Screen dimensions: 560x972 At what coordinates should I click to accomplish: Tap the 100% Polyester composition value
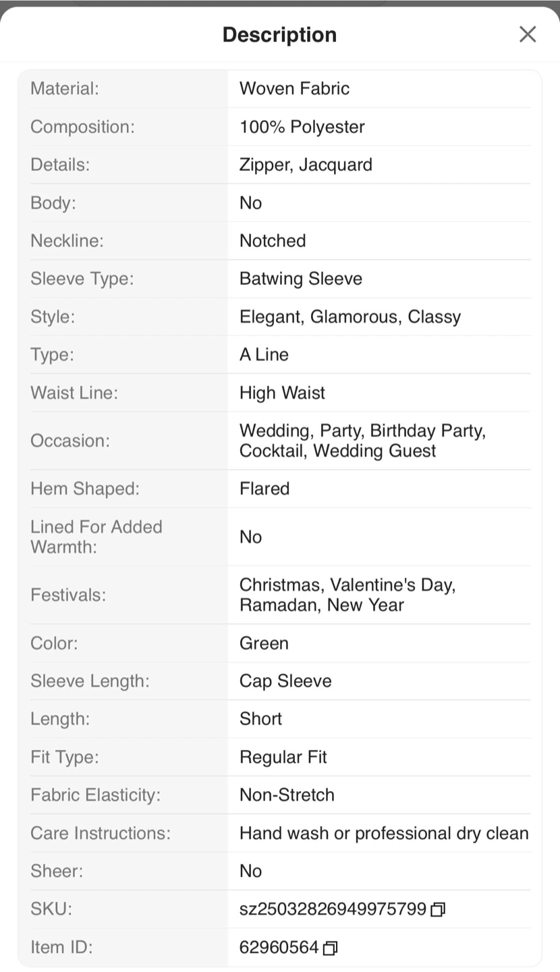click(x=302, y=127)
